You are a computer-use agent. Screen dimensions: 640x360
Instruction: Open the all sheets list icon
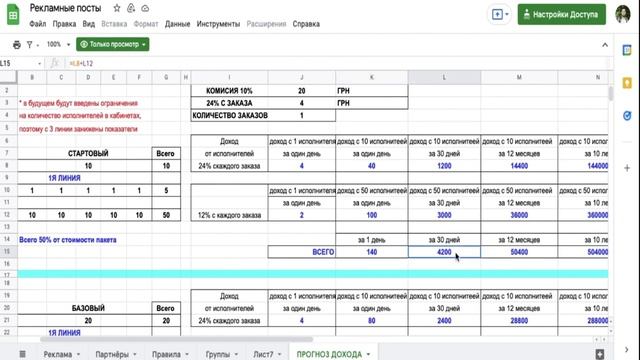coord(23,354)
